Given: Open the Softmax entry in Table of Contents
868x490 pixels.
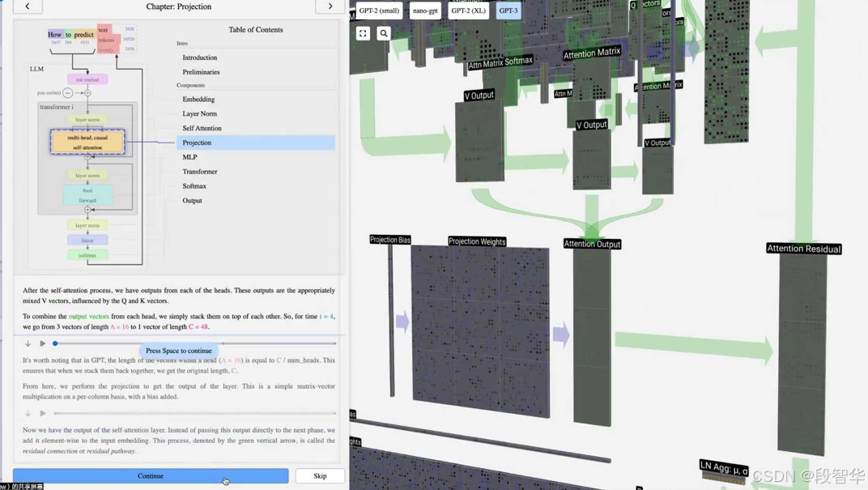Looking at the screenshot, I should point(194,186).
